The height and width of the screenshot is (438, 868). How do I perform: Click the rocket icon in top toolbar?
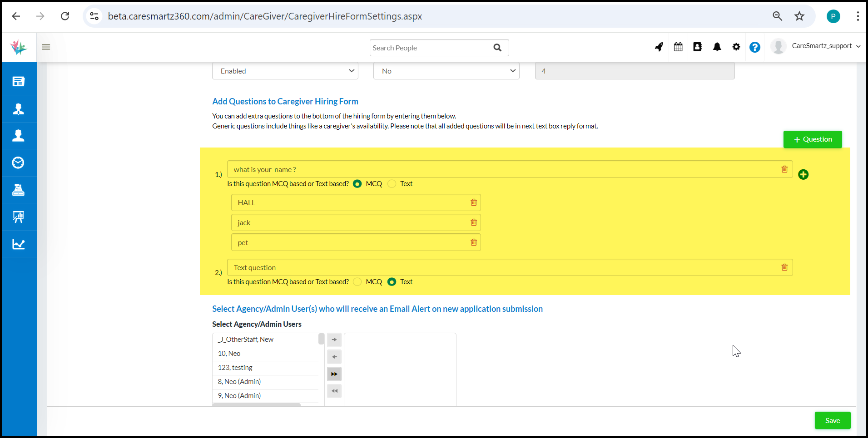click(x=659, y=47)
